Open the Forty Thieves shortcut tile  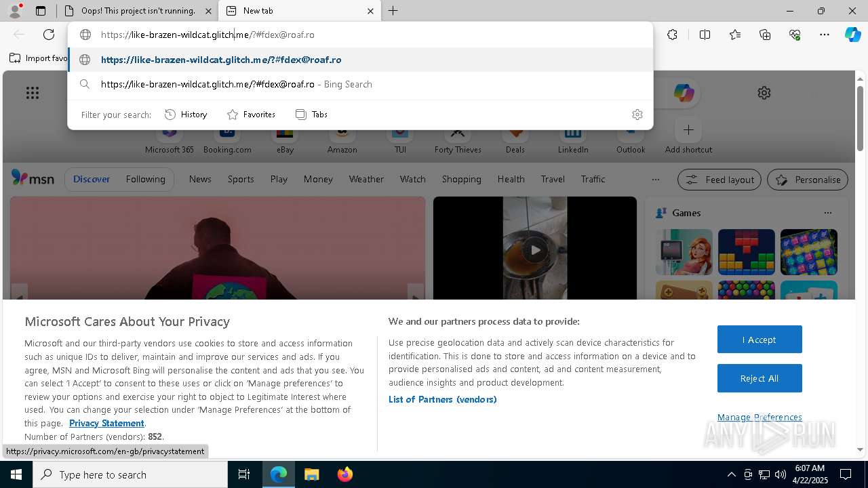coord(458,139)
